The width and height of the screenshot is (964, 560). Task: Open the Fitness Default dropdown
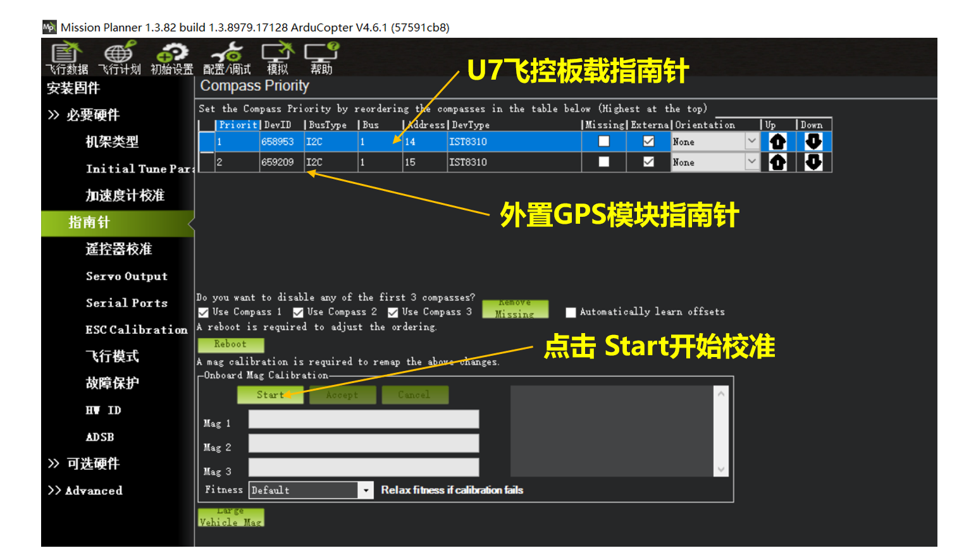coord(366,490)
